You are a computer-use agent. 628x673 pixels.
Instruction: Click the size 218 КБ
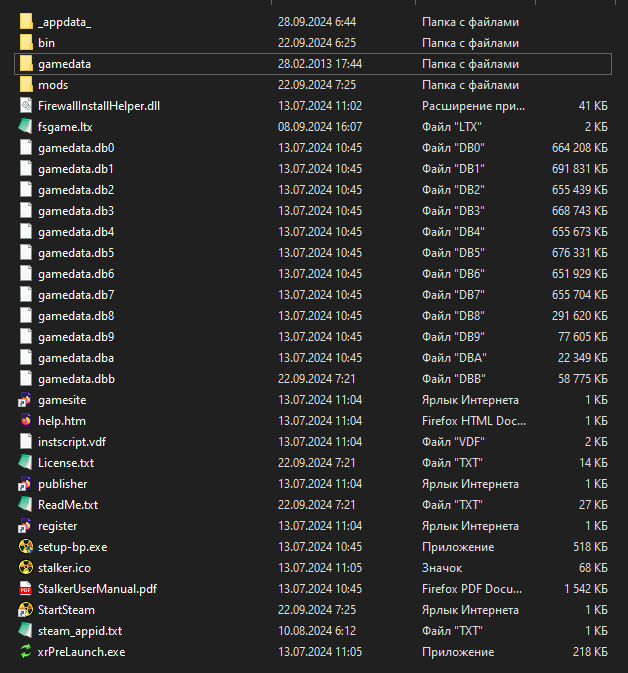(x=590, y=652)
